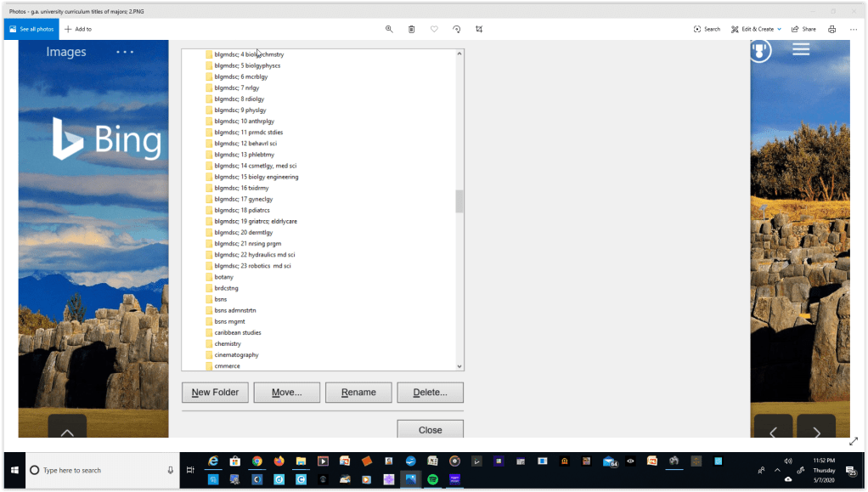Rotate the image using the rotate icon
868x492 pixels.
457,29
